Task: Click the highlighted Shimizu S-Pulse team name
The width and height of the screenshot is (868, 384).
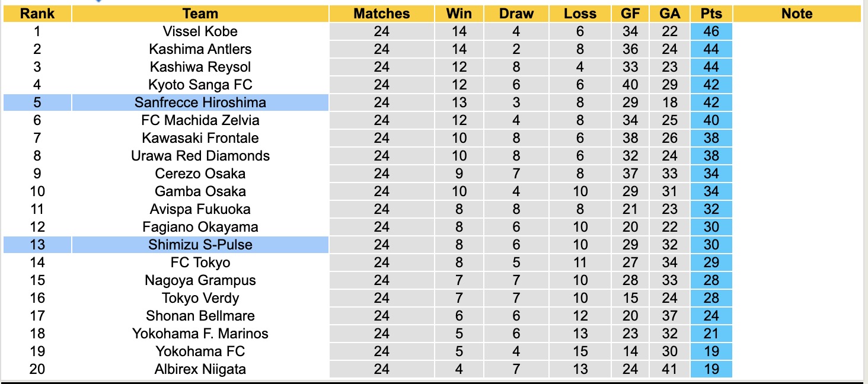Action: coord(200,245)
